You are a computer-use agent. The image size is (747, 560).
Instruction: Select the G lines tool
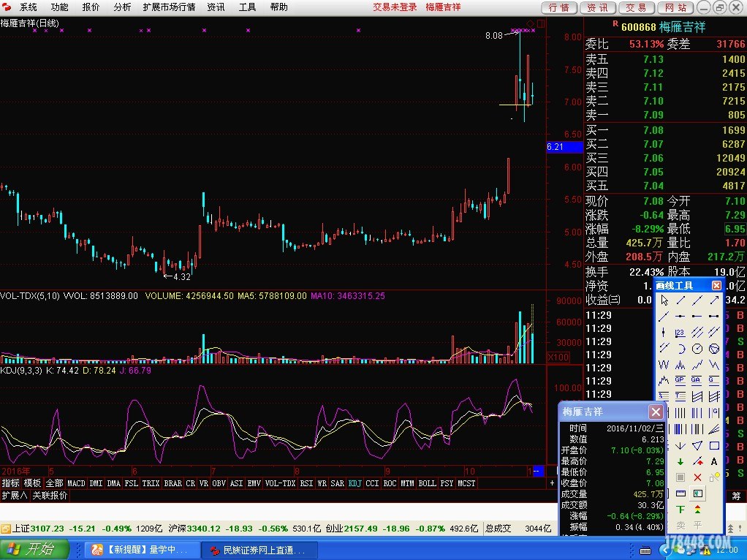coord(713,380)
